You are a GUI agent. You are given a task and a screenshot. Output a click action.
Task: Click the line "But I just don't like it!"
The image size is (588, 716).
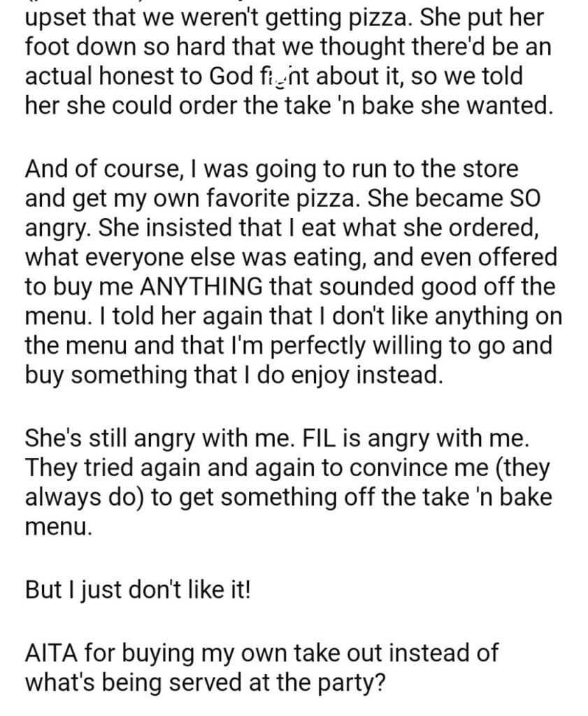(x=138, y=588)
